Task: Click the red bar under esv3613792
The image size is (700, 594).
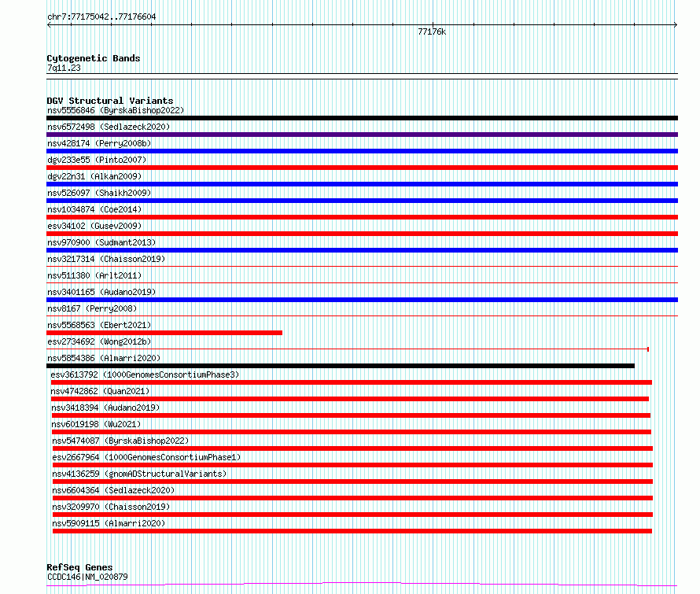Action: point(352,382)
